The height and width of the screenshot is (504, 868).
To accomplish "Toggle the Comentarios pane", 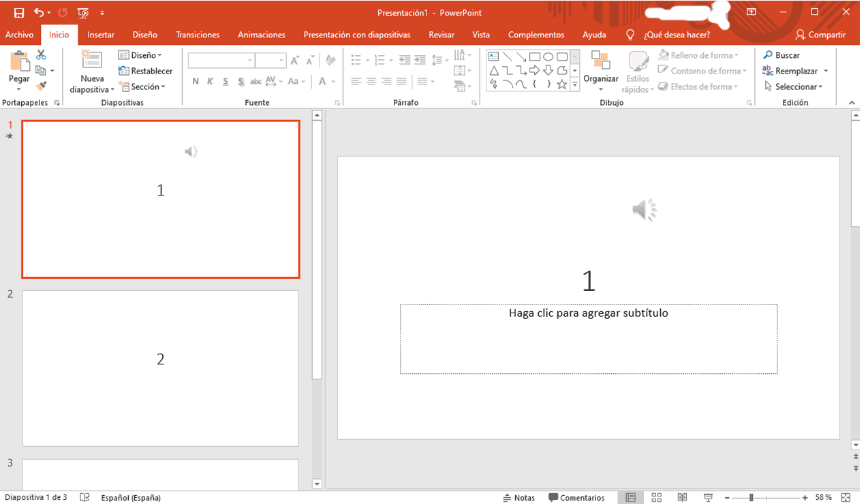I will [x=576, y=498].
